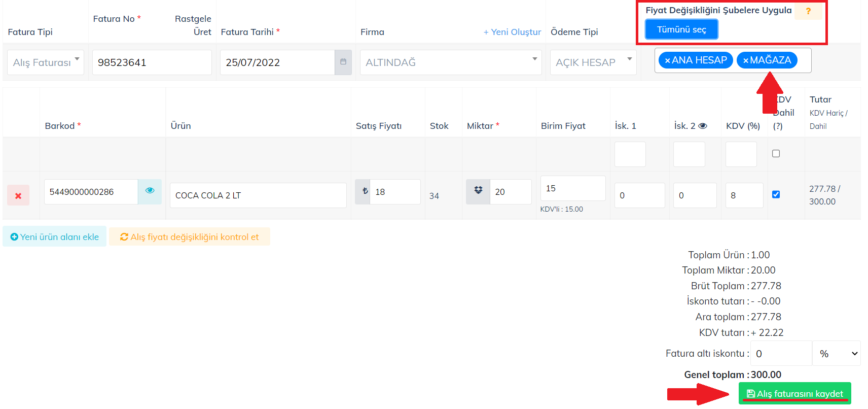The image size is (868, 409).
Task: Click the Fatura altı iskontu input
Action: pyautogui.click(x=781, y=353)
